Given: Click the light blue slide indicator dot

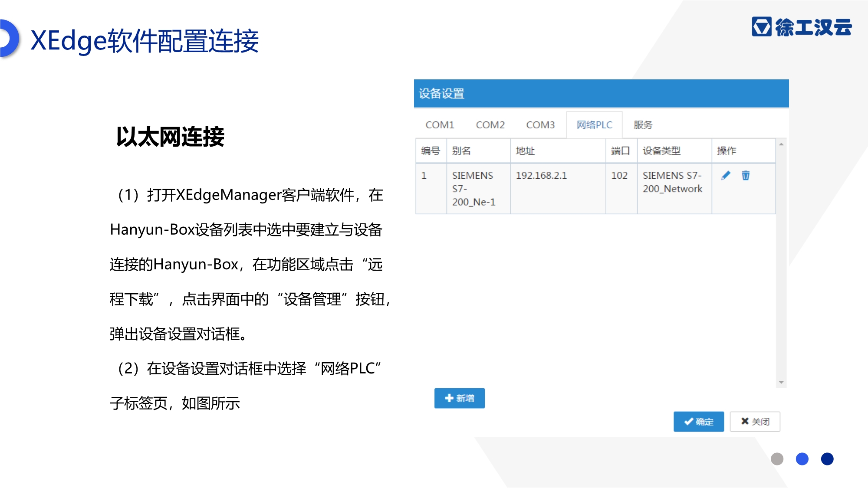Looking at the screenshot, I should coord(802,459).
